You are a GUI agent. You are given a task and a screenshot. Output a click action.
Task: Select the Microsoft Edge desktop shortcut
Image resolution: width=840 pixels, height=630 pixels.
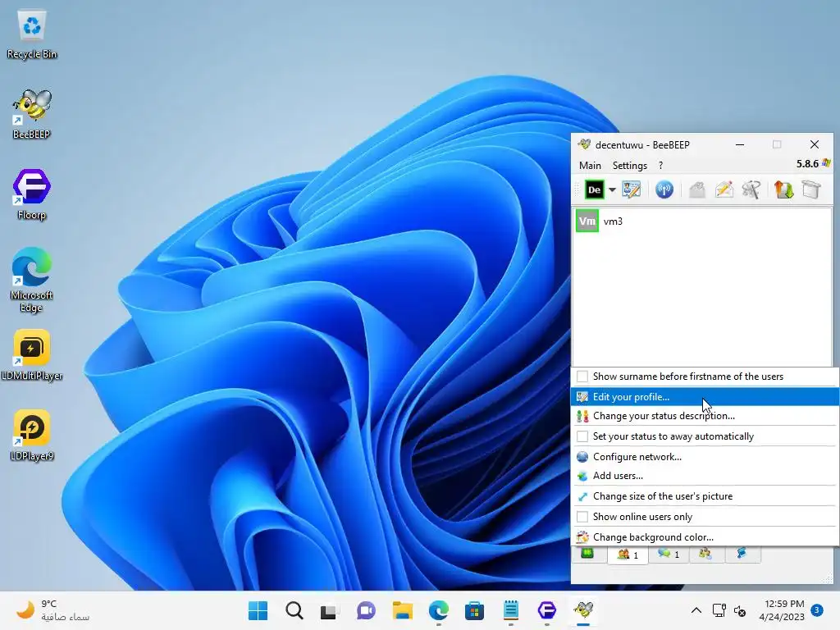click(32, 280)
